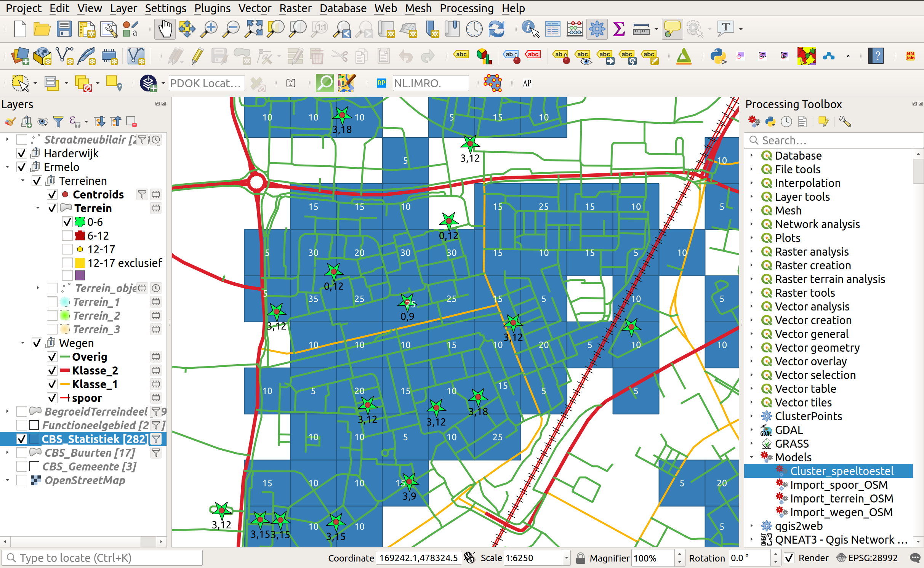Click the Toggle Editing pencil icon
924x568 pixels.
pos(197,56)
